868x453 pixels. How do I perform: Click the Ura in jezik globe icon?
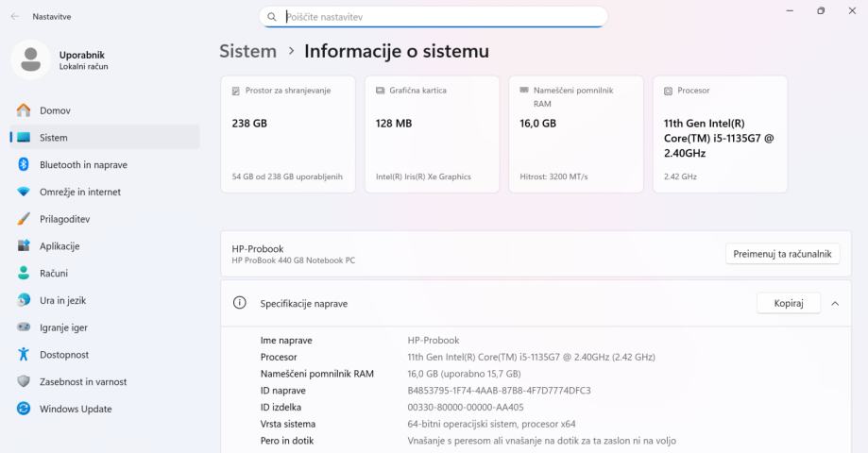24,300
